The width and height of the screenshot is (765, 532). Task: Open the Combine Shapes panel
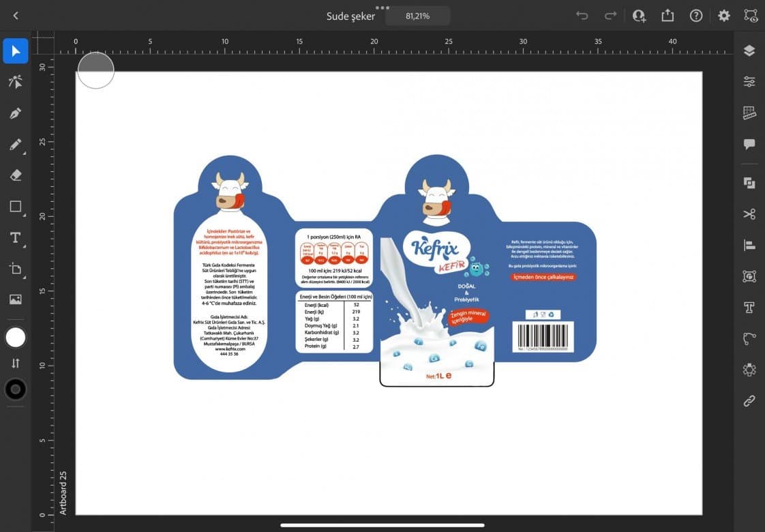click(749, 183)
